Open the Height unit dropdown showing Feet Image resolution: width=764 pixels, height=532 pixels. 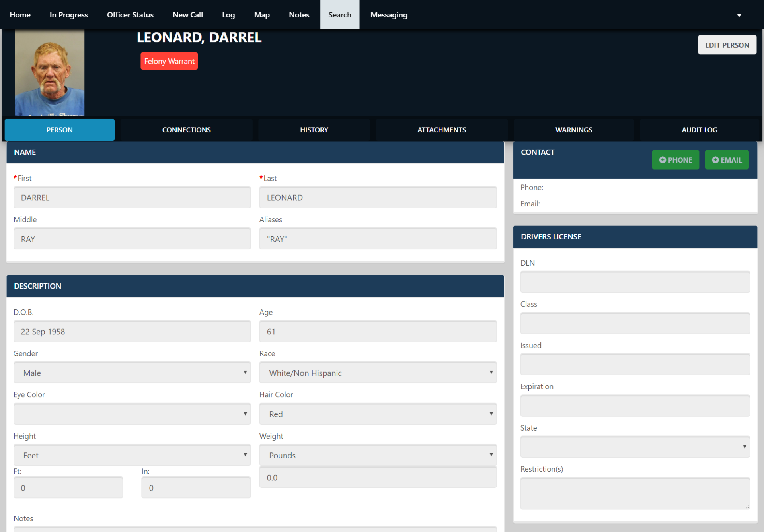pos(132,455)
